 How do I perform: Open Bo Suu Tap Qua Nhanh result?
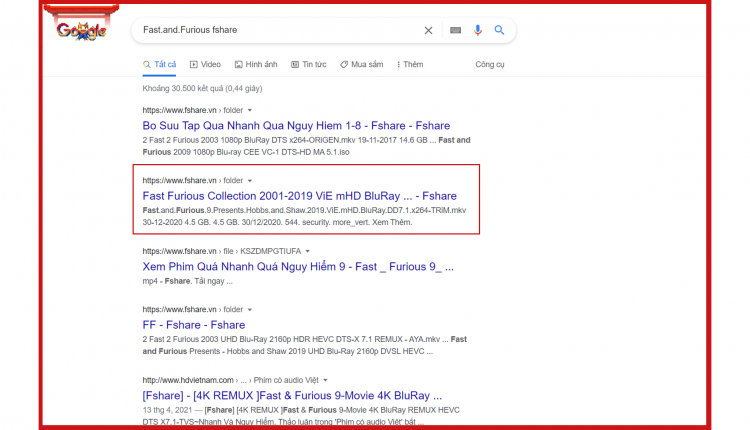(296, 125)
